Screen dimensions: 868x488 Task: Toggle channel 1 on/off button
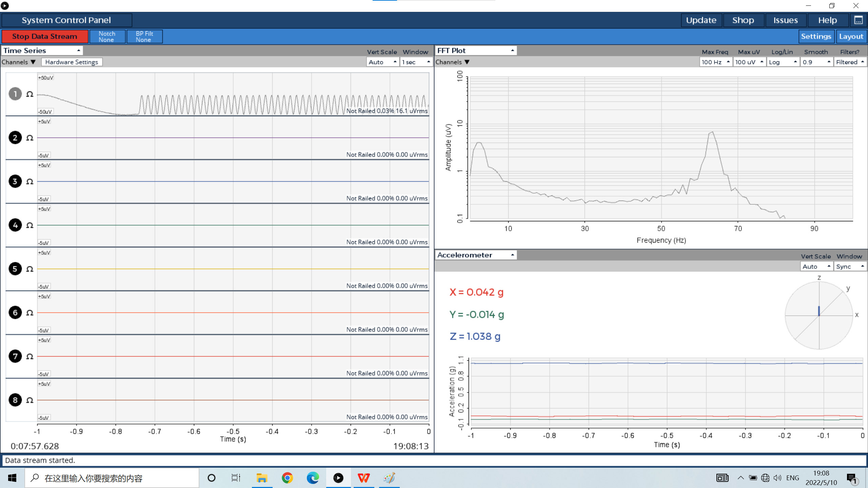15,94
